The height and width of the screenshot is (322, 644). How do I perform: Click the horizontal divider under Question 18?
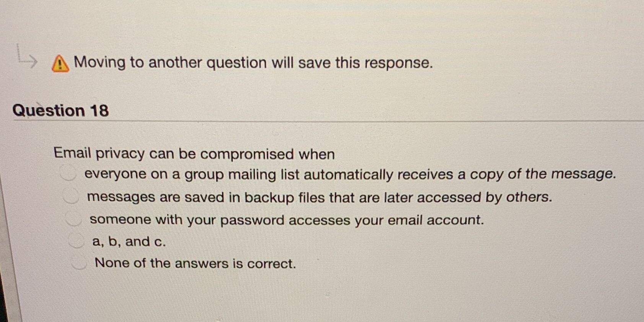(321, 122)
